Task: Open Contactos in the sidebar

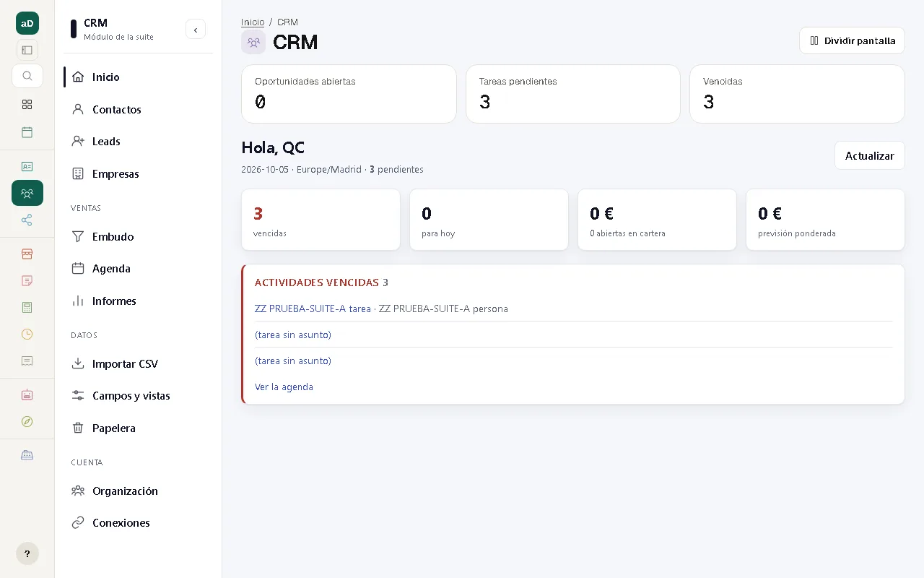Action: click(x=138, y=109)
